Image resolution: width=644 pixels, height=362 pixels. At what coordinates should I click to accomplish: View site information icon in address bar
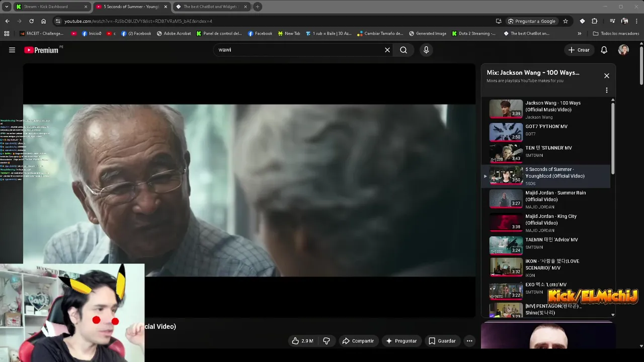coord(58,21)
